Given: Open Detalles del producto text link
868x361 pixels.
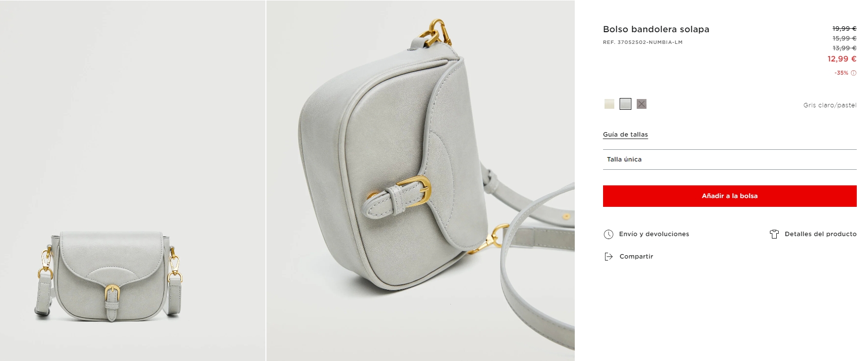Looking at the screenshot, I should [821, 234].
